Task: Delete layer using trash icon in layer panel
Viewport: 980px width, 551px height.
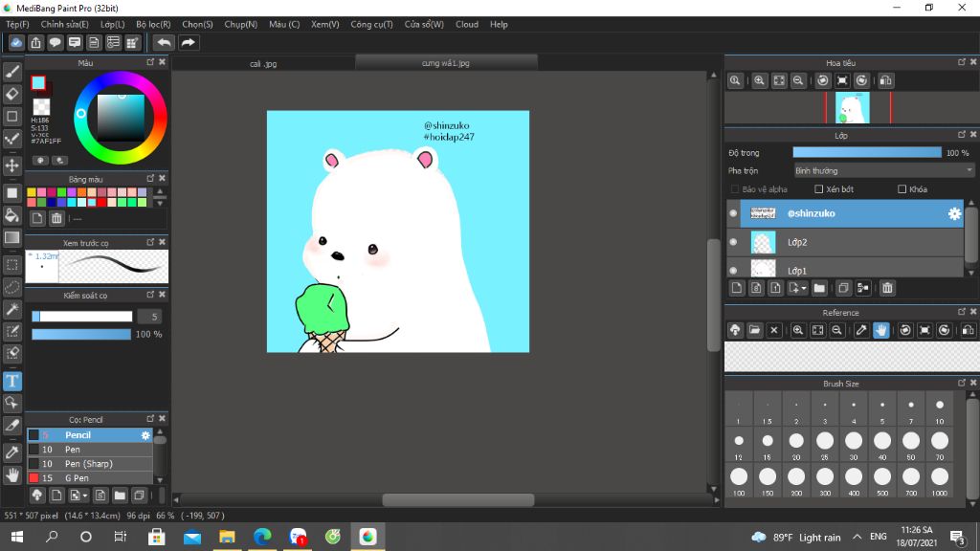Action: coord(887,288)
